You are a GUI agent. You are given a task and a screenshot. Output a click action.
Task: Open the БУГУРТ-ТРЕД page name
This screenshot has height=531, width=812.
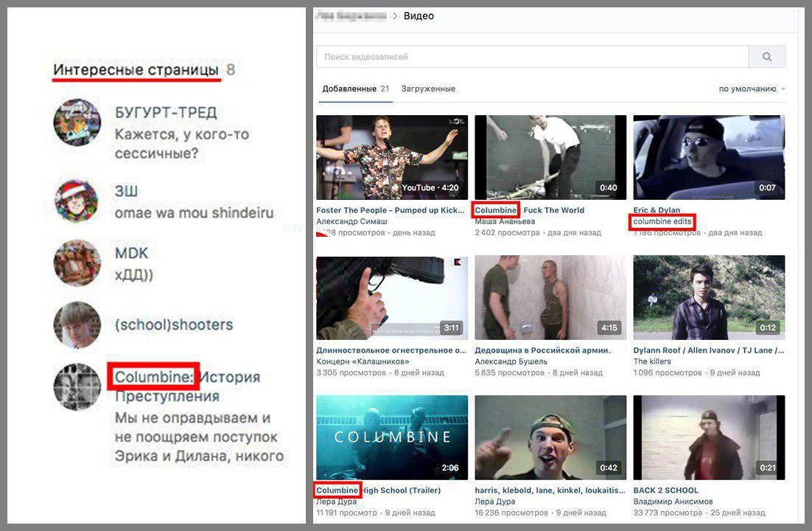pyautogui.click(x=166, y=113)
